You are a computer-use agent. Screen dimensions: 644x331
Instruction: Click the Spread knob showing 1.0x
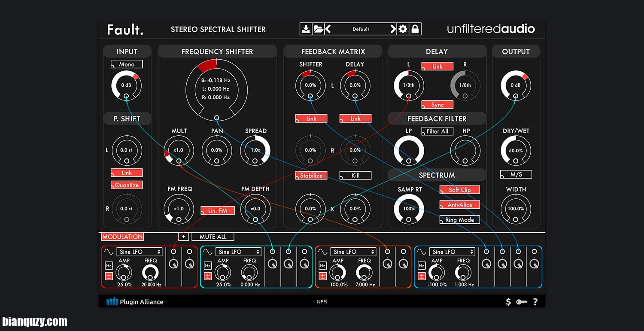pyautogui.click(x=255, y=151)
